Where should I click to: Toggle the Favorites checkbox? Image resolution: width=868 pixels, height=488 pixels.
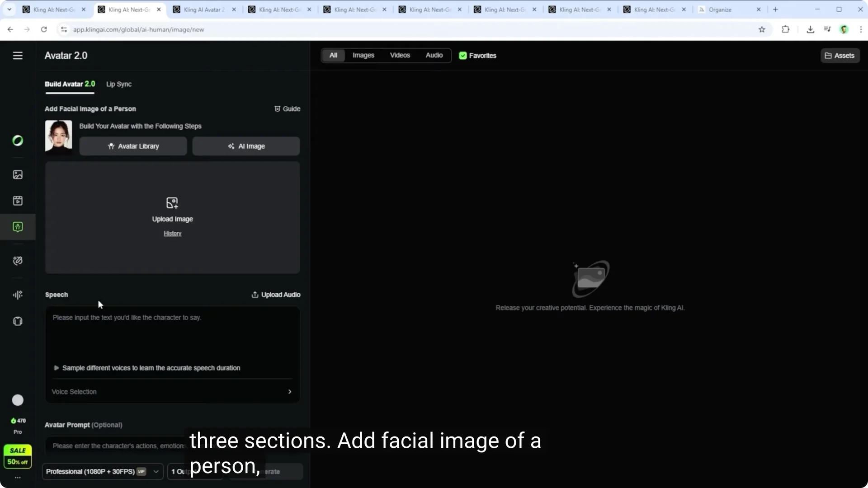click(x=463, y=56)
